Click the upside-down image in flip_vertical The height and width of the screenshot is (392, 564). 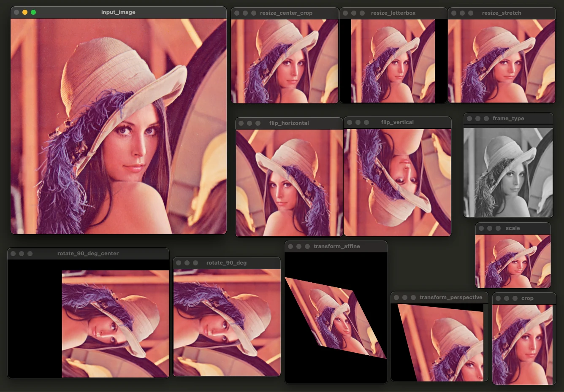[397, 182]
